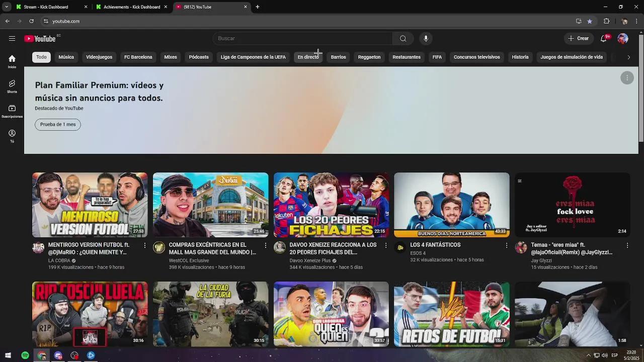Screen dimensions: 644x362
Task: Select Liga de Campeones de la UEFA chip
Action: pyautogui.click(x=253, y=57)
